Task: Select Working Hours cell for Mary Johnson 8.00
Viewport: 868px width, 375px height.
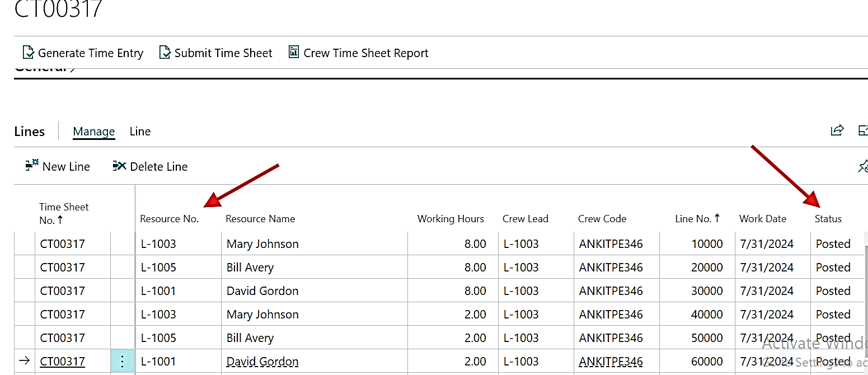Action: 452,244
